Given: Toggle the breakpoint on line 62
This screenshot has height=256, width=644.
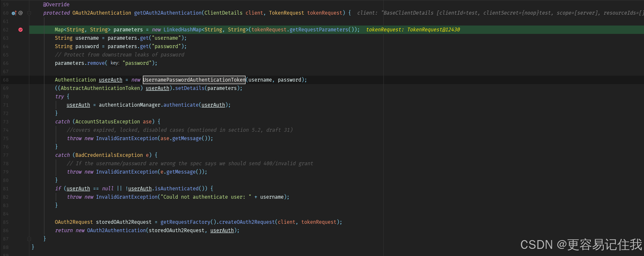Looking at the screenshot, I should (x=21, y=30).
